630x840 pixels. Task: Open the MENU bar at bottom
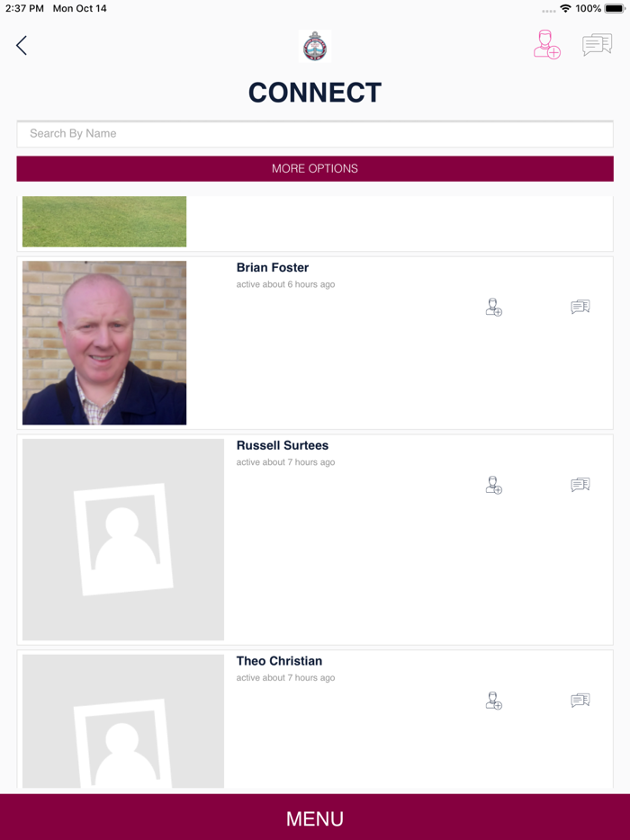pyautogui.click(x=315, y=818)
